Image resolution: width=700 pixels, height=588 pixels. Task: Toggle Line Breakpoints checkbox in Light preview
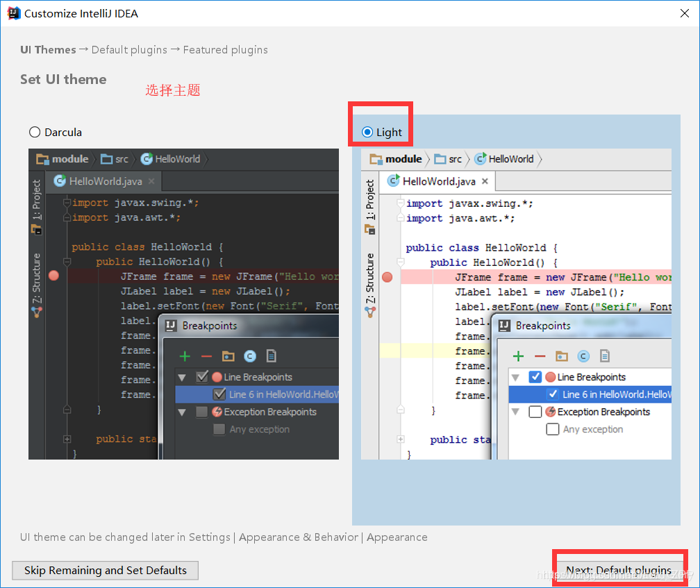coord(535,377)
